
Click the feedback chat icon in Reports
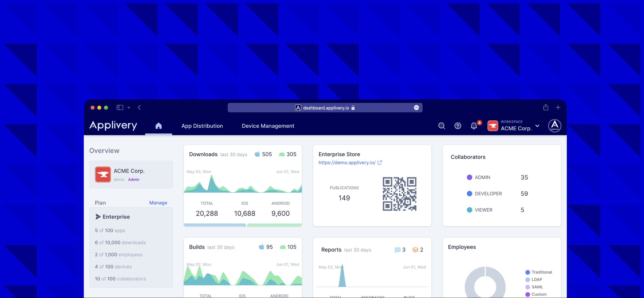click(x=397, y=250)
